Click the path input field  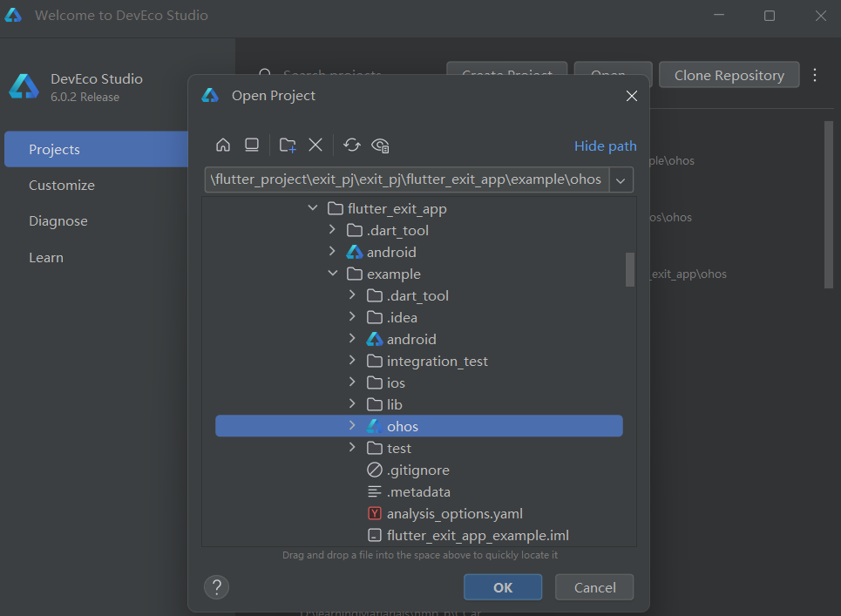(x=406, y=179)
